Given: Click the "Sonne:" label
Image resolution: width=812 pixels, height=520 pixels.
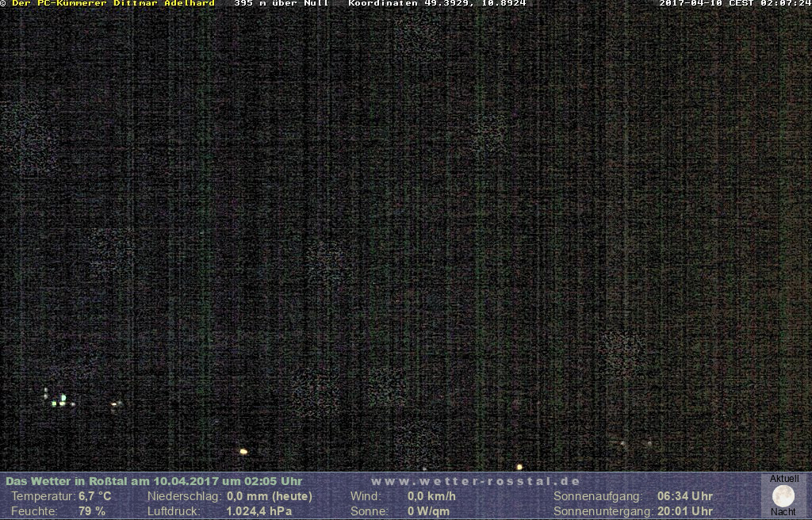Looking at the screenshot, I should click(x=370, y=511).
